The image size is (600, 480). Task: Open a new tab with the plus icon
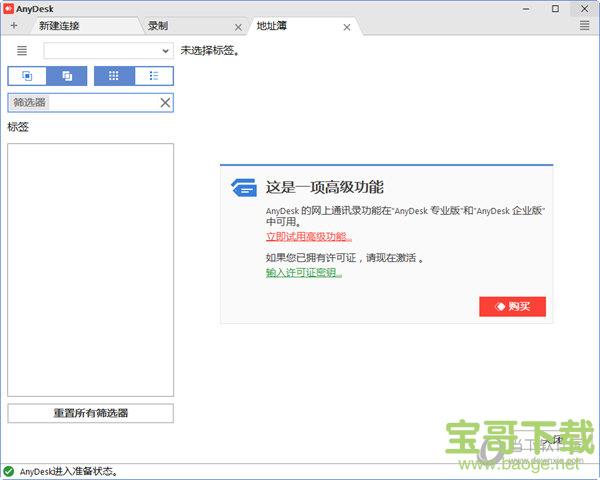[x=14, y=26]
